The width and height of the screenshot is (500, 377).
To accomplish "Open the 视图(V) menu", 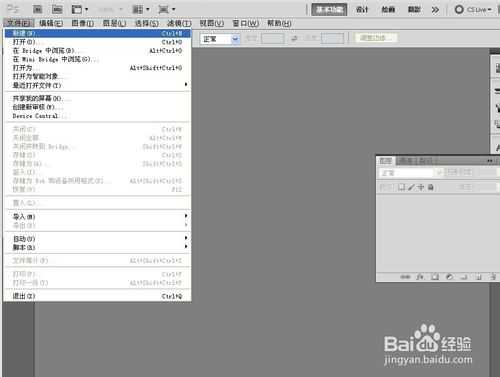I will tap(212, 23).
